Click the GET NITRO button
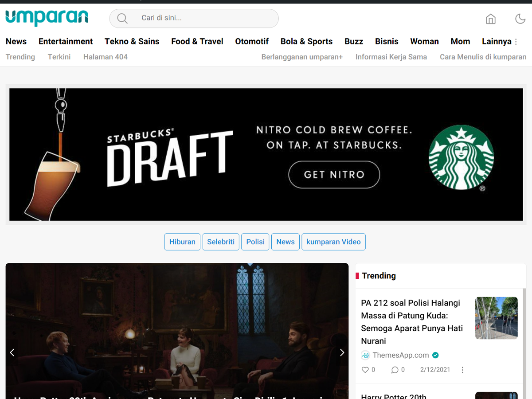 click(334, 175)
